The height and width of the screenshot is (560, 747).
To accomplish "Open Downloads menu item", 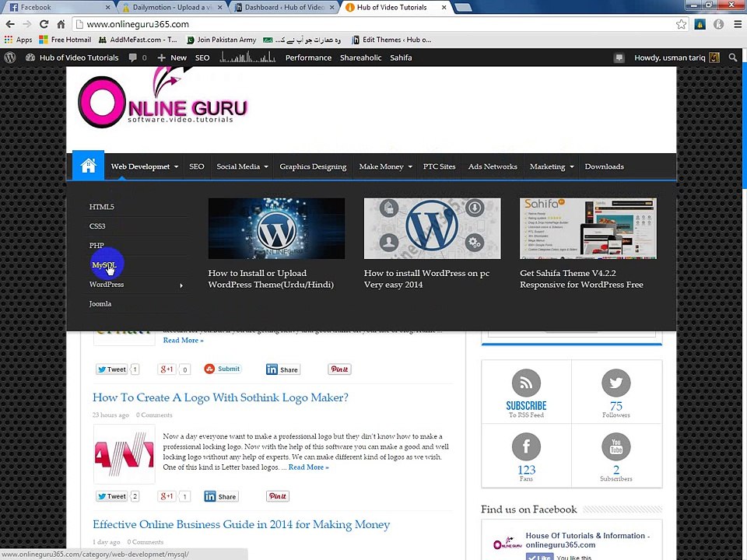I will pyautogui.click(x=604, y=166).
